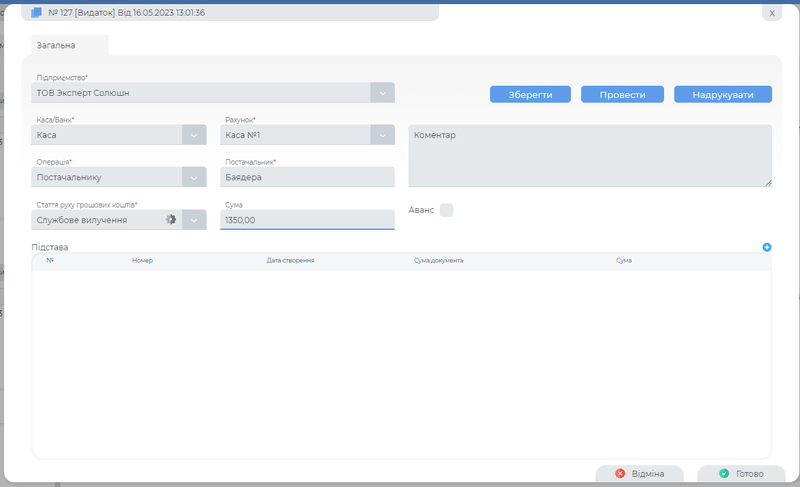
Task: Print document via Надрукувати button
Action: click(x=723, y=94)
